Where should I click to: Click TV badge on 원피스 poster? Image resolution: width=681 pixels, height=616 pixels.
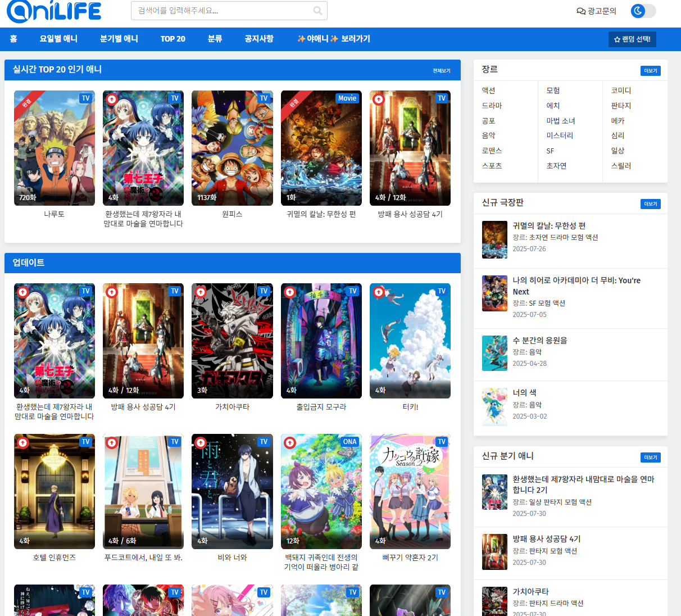[x=264, y=98]
